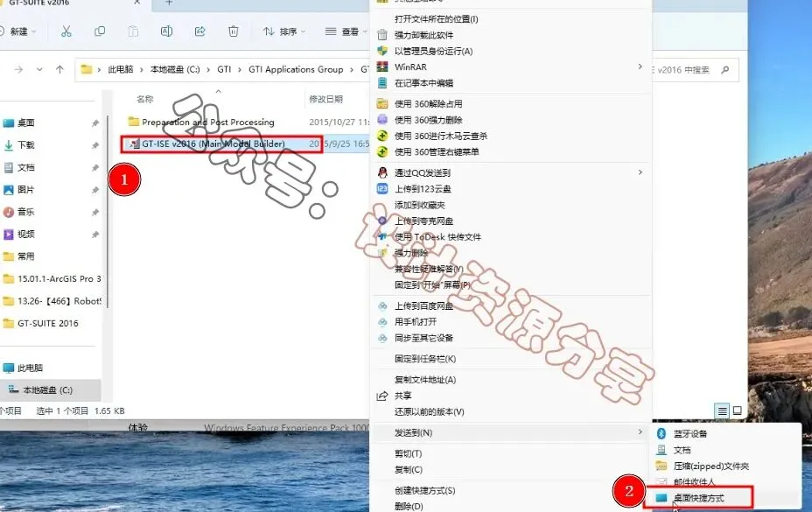Sort by the 名称 column header
The image size is (812, 512).
(x=145, y=99)
